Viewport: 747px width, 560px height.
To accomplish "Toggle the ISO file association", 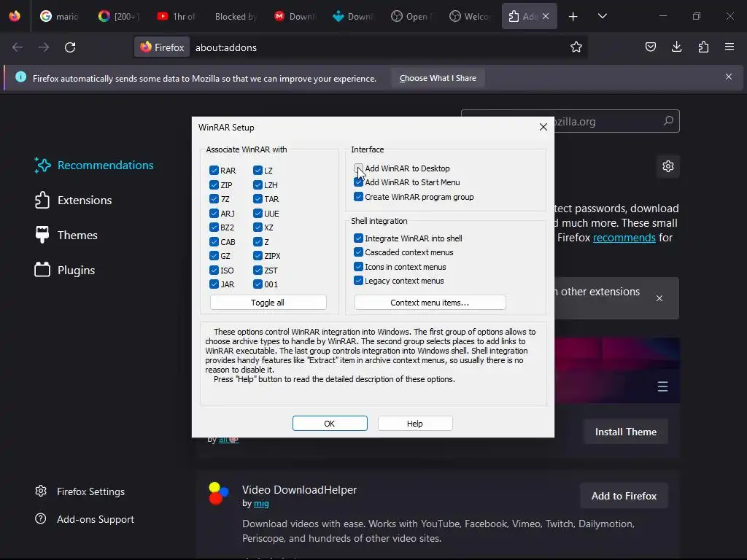I will click(x=214, y=270).
